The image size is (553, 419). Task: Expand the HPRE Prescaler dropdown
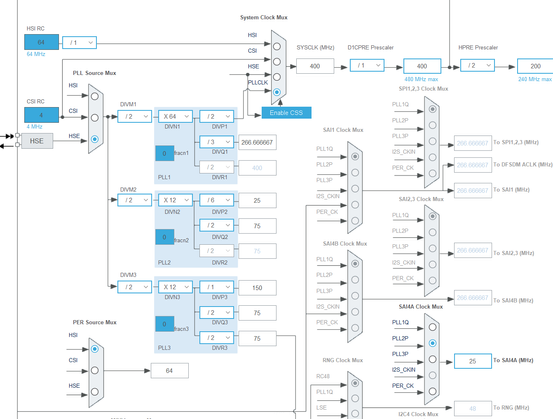coord(477,65)
